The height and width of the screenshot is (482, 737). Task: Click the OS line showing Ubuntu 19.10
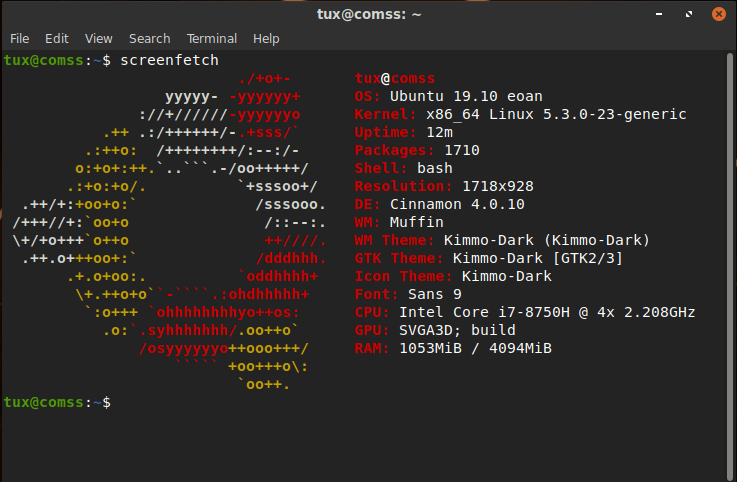[449, 96]
